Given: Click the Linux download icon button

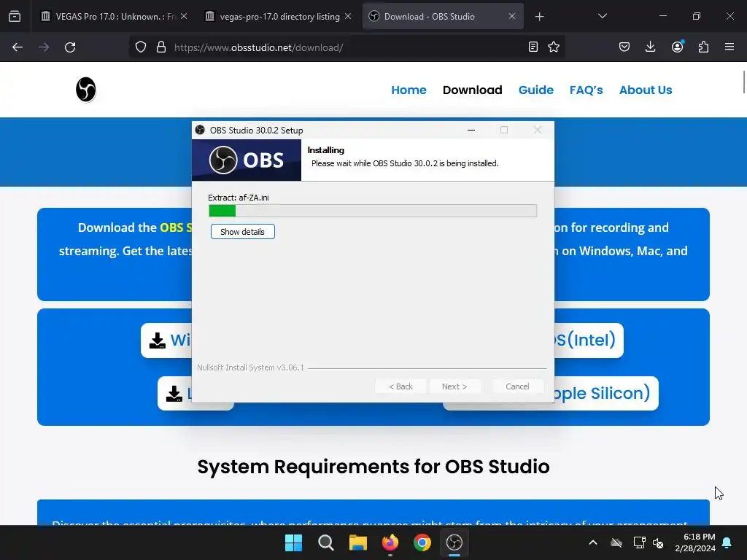Looking at the screenshot, I should pyautogui.click(x=174, y=393).
